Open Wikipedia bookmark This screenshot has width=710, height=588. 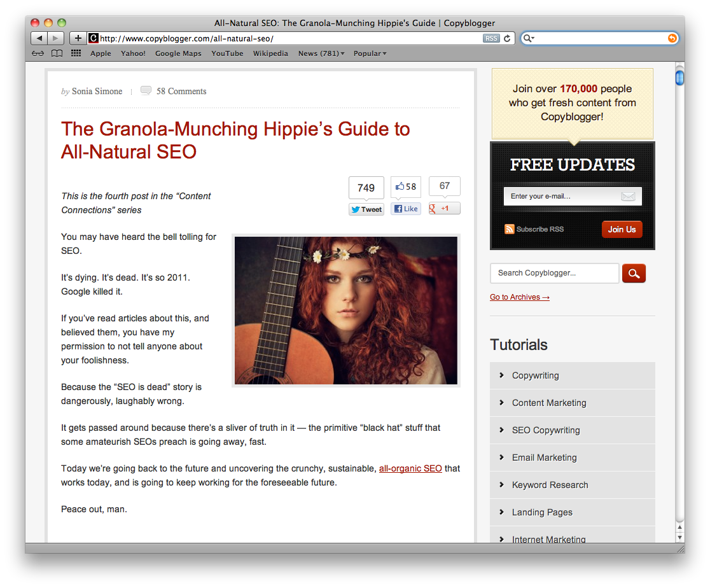pyautogui.click(x=270, y=53)
